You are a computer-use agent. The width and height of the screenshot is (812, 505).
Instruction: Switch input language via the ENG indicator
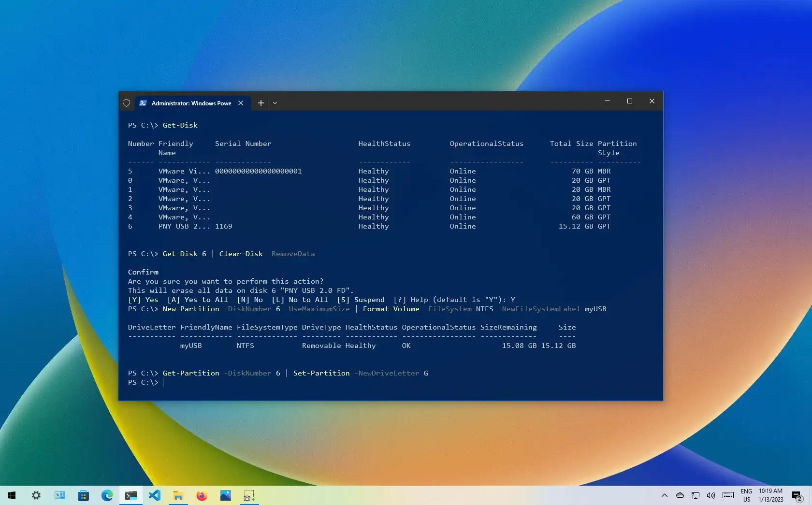point(746,496)
